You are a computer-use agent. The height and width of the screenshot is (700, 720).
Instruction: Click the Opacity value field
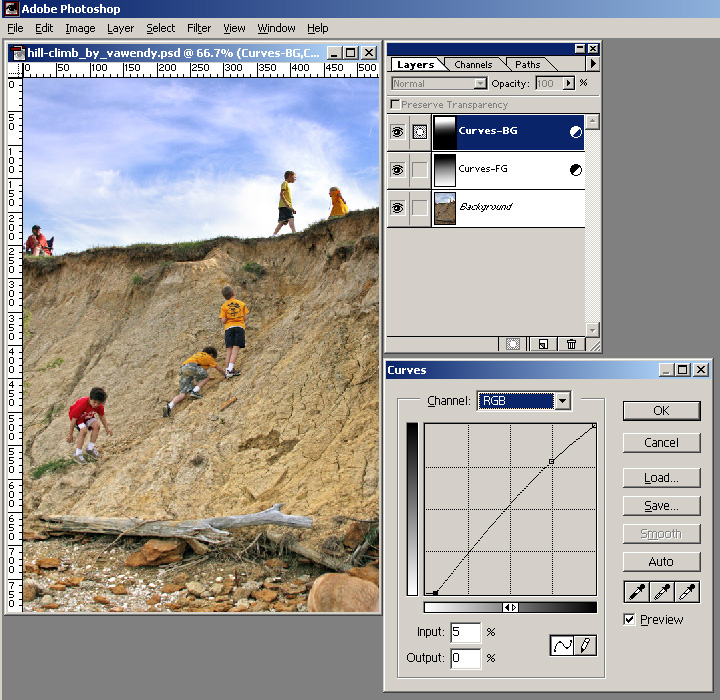[x=549, y=84]
